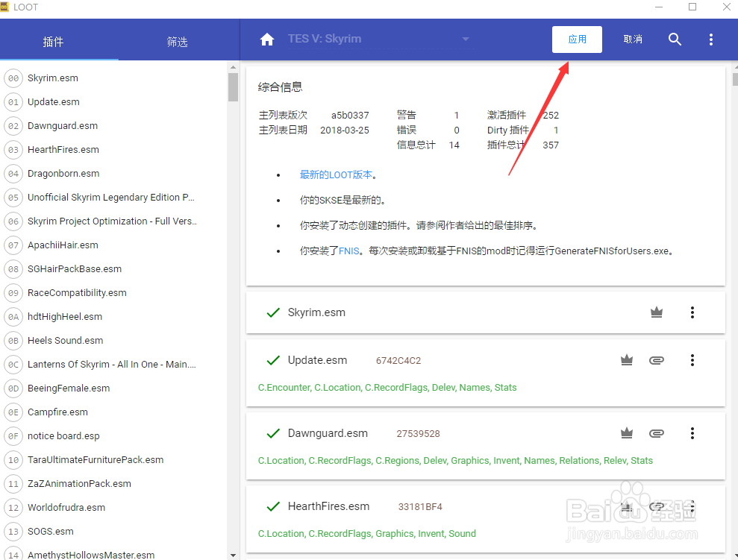Click the green checkmark on Update.esm card
This screenshot has height=560, width=738.
point(273,361)
